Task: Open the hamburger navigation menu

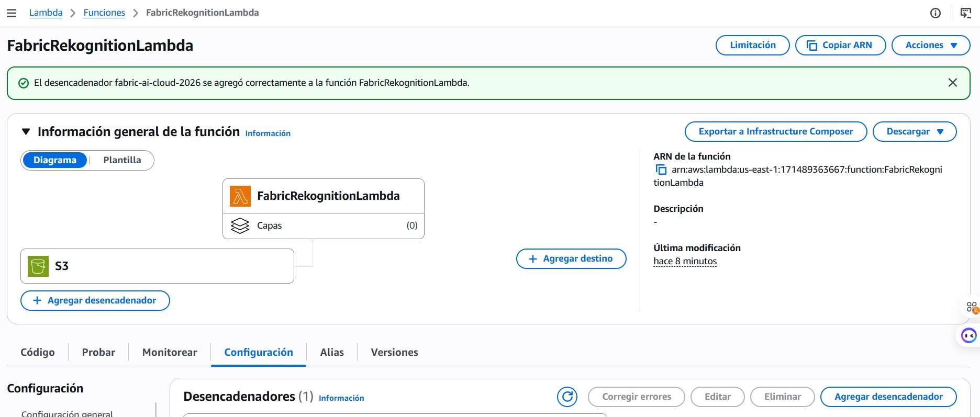Action: point(12,13)
